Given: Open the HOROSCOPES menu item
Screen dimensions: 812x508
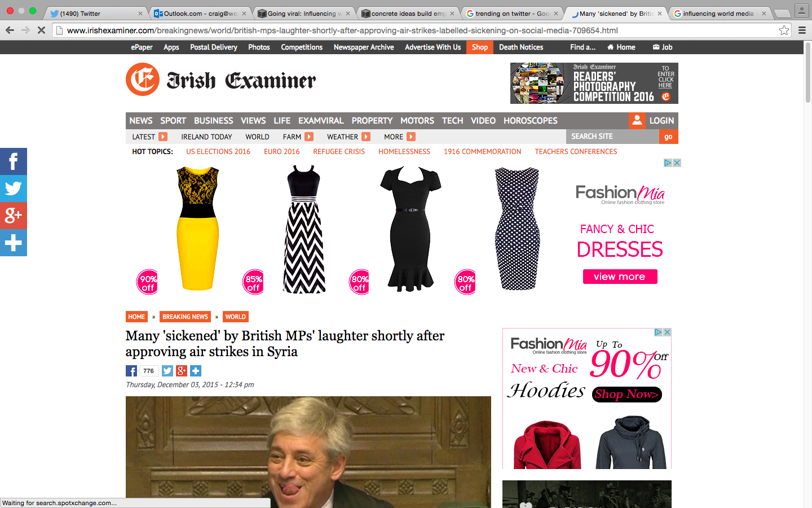Looking at the screenshot, I should click(531, 121).
